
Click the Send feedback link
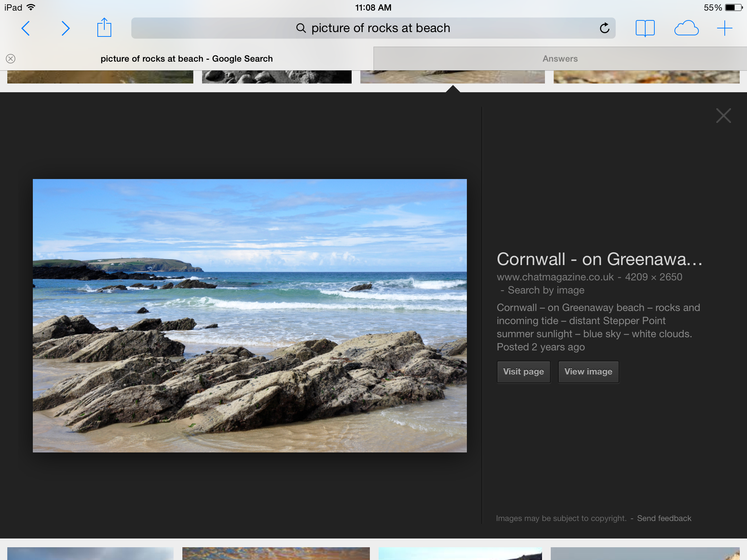pyautogui.click(x=664, y=518)
